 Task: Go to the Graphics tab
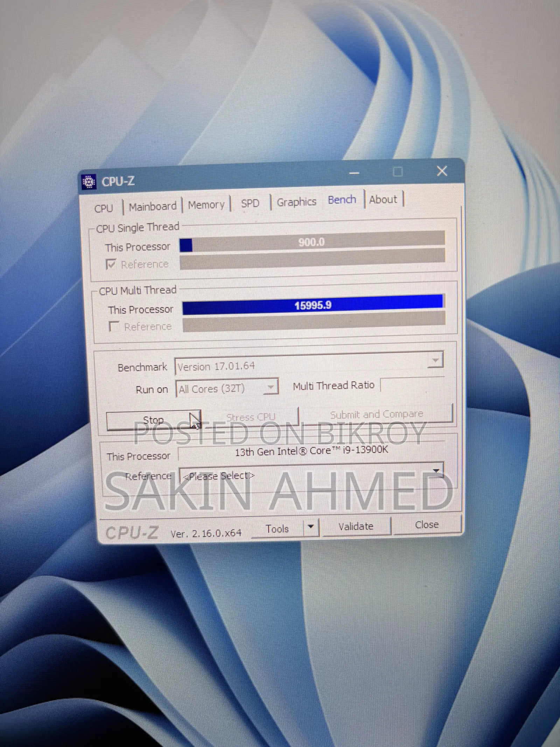click(x=296, y=202)
